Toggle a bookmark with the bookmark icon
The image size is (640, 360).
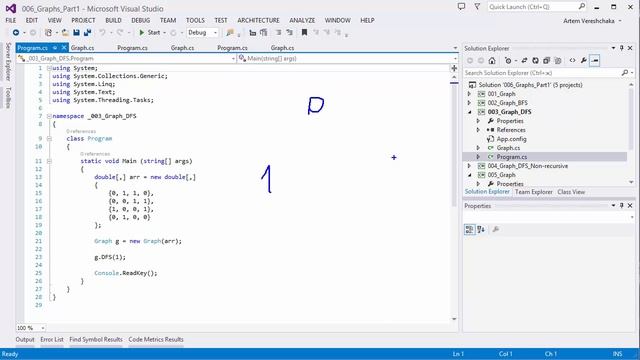(x=304, y=33)
